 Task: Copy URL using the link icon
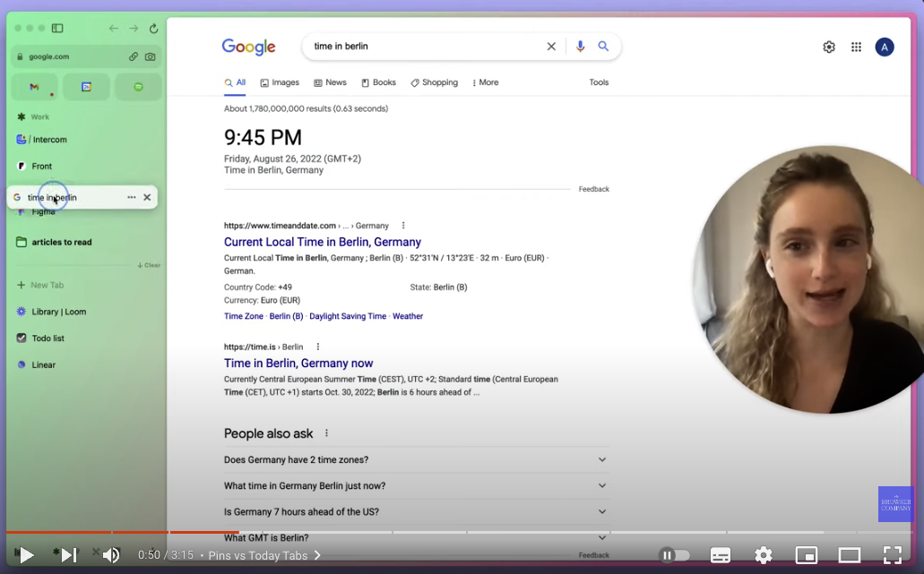(x=134, y=56)
